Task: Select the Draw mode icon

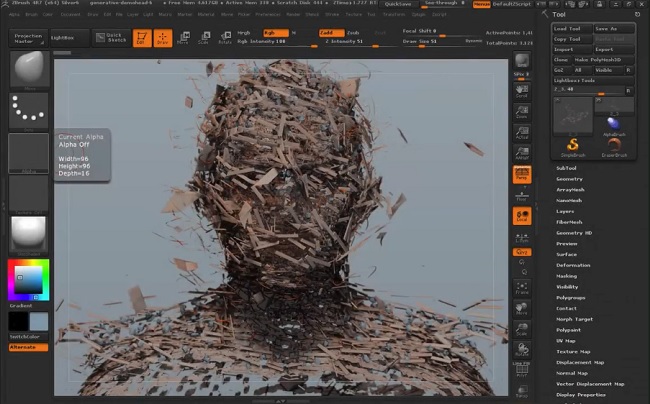Action: pyautogui.click(x=162, y=38)
